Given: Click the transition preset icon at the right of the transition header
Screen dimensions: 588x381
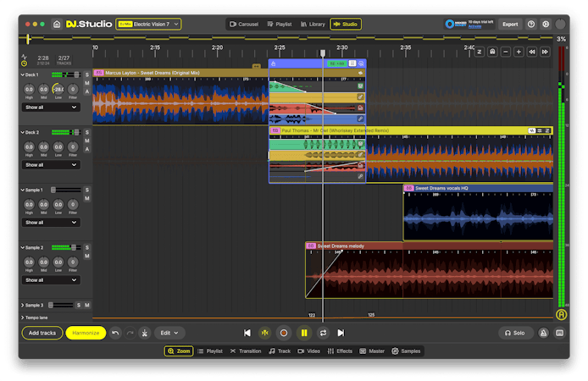Looking at the screenshot, I should pyautogui.click(x=361, y=63).
